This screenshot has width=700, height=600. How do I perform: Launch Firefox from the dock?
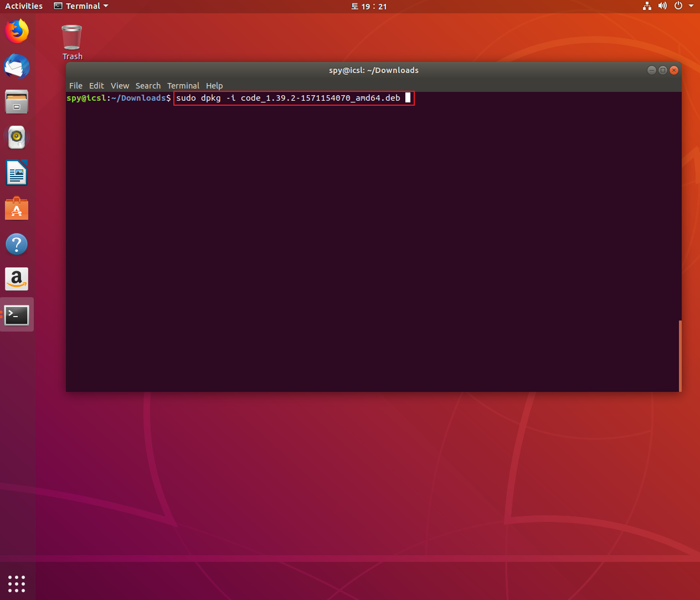pyautogui.click(x=17, y=30)
